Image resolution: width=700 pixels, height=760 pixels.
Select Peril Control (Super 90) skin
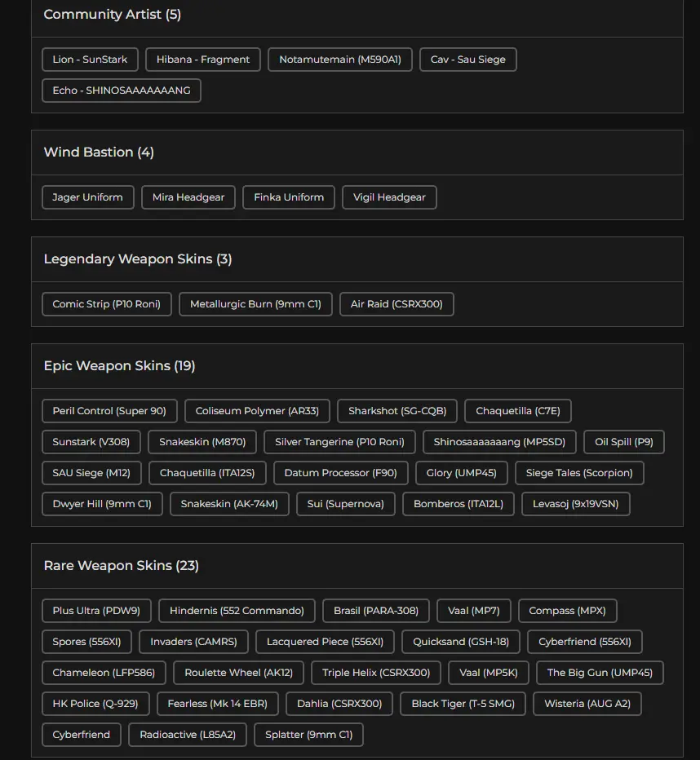click(109, 411)
